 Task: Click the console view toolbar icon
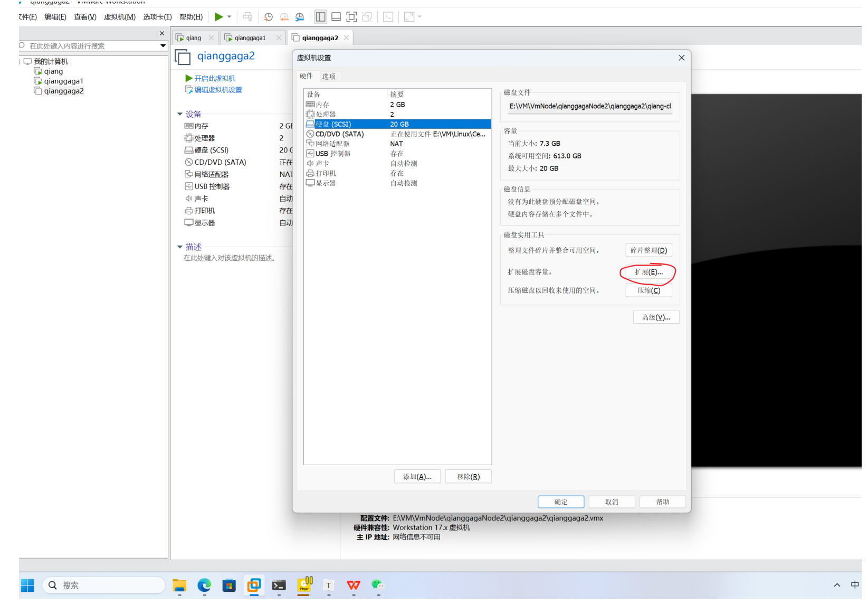coord(388,17)
